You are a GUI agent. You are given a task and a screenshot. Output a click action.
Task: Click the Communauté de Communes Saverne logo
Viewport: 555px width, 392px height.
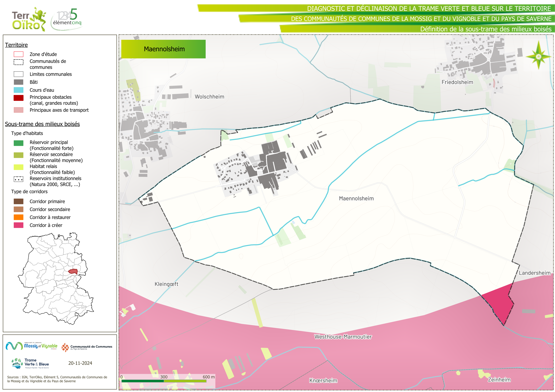tap(87, 347)
